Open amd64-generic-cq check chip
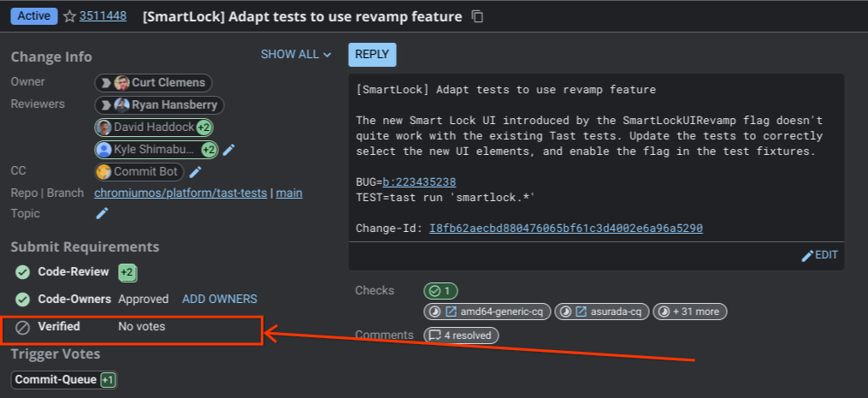868x398 pixels. 487,312
